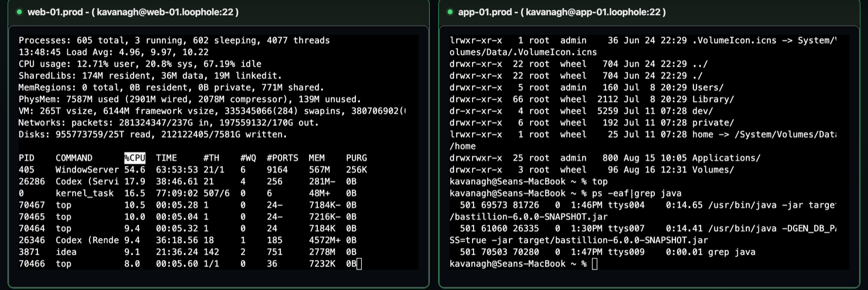This screenshot has height=290, width=868.
Task: Click the SharedLibs line
Action: [150, 76]
